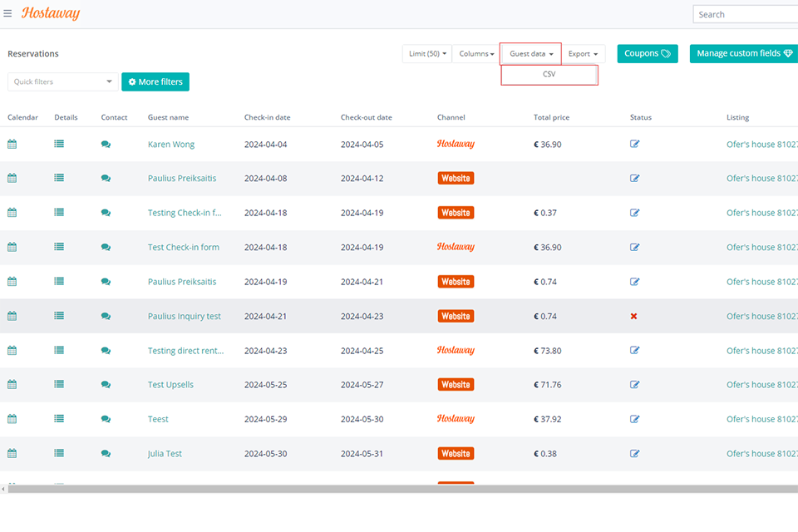Open the hamburger navigation menu
Viewport: 798px width, 532px height.
tap(7, 13)
